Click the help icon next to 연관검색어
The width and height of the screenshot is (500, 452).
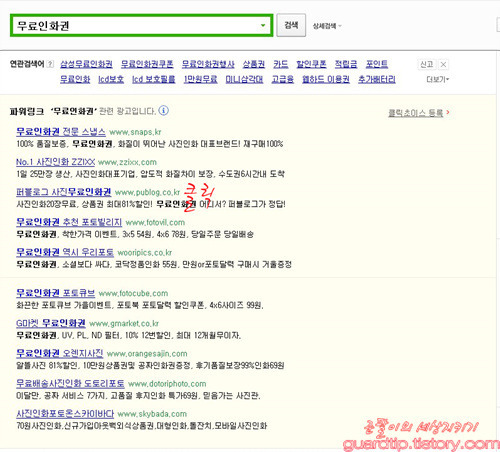50,64
